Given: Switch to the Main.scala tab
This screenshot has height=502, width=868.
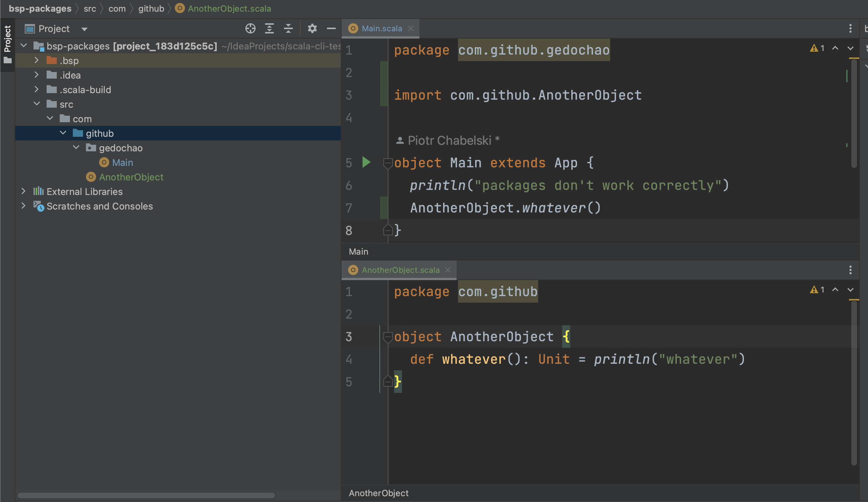Looking at the screenshot, I should 382,28.
